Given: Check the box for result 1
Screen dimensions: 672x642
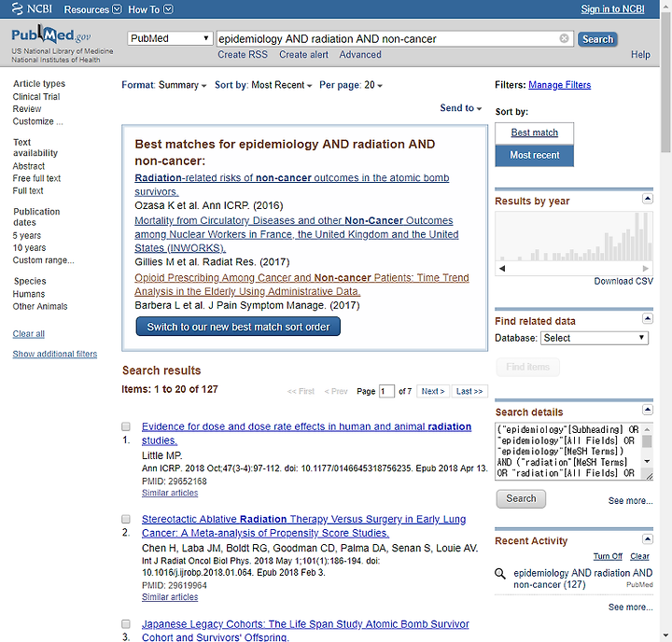Looking at the screenshot, I should 126,426.
